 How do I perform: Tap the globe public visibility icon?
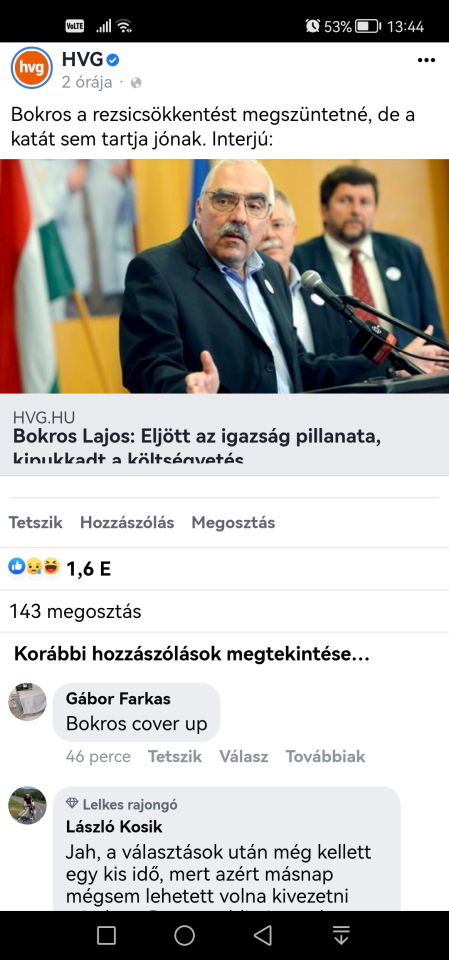point(136,83)
